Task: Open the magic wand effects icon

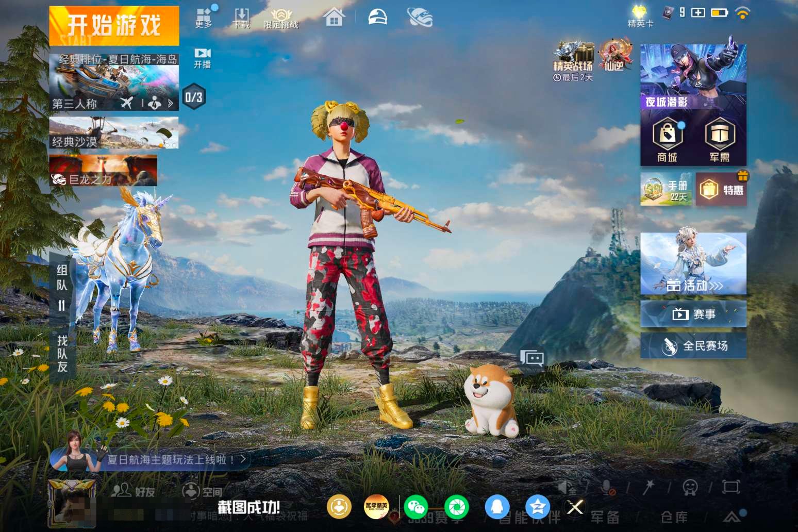Action: click(649, 487)
